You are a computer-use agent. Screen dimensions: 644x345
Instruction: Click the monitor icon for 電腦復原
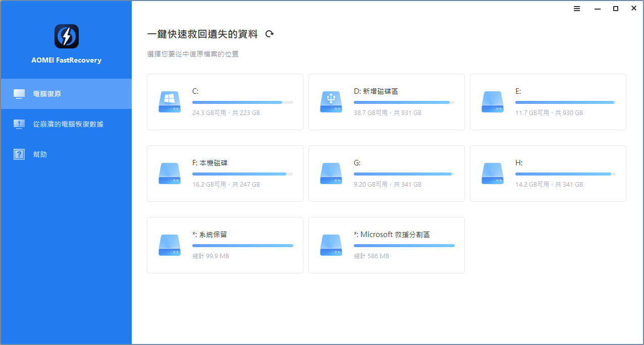pos(19,94)
